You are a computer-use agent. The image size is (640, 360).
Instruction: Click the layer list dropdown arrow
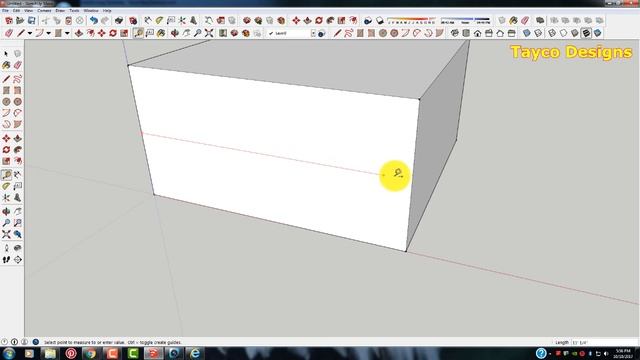[x=313, y=33]
